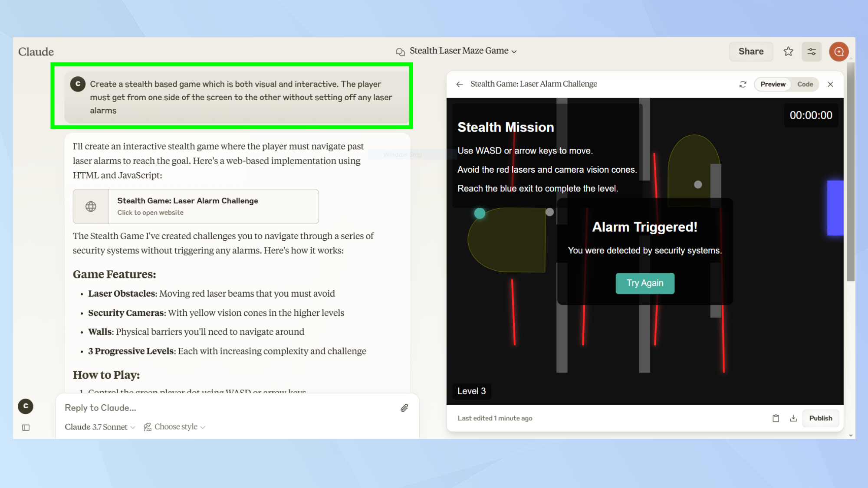Download the artifact file
The image size is (868, 488).
coord(793,418)
